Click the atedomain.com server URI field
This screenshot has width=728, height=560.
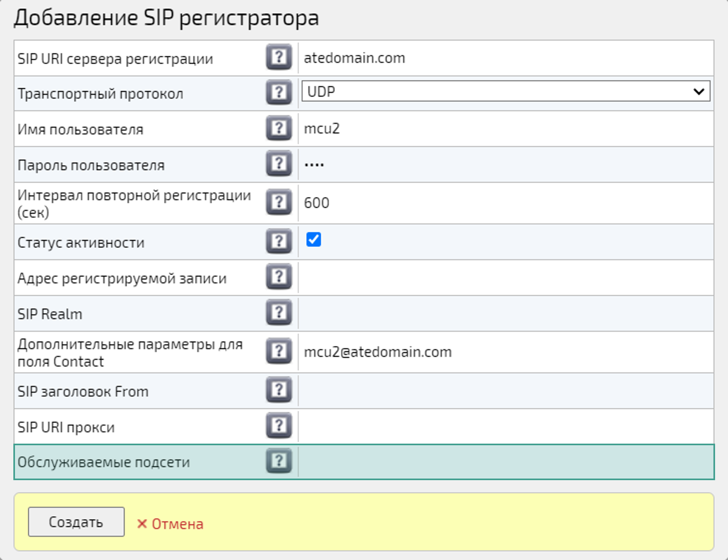[x=500, y=58]
